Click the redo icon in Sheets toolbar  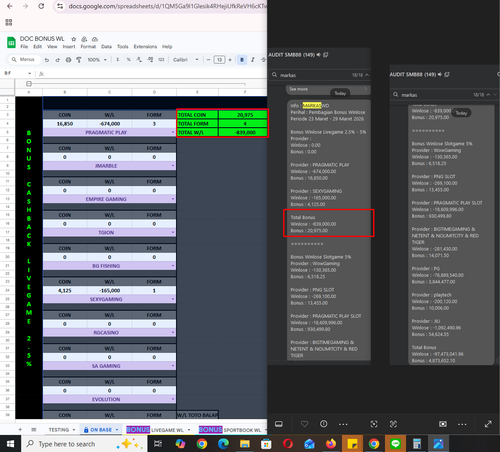pyautogui.click(x=57, y=60)
